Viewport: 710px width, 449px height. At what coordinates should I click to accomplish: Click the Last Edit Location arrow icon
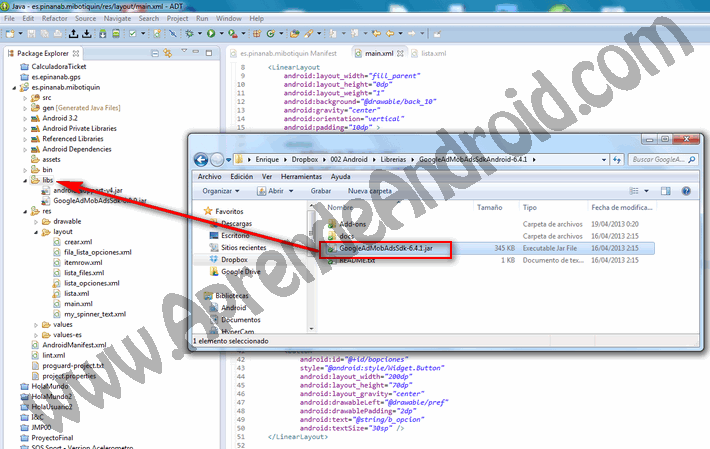[376, 33]
